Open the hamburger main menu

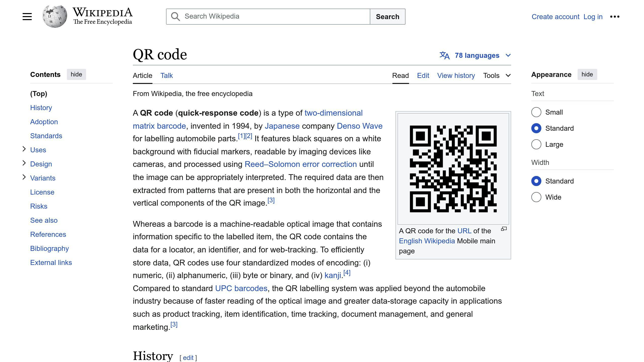coord(27,17)
